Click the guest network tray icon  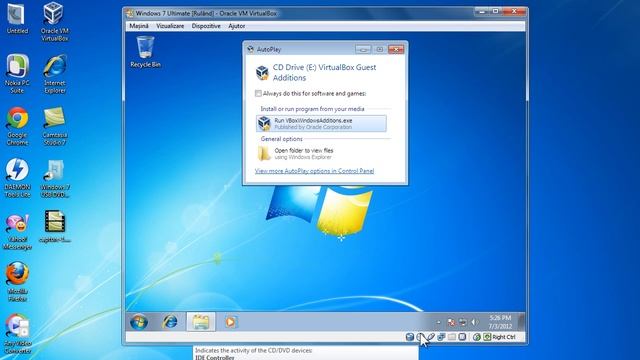coord(462,322)
